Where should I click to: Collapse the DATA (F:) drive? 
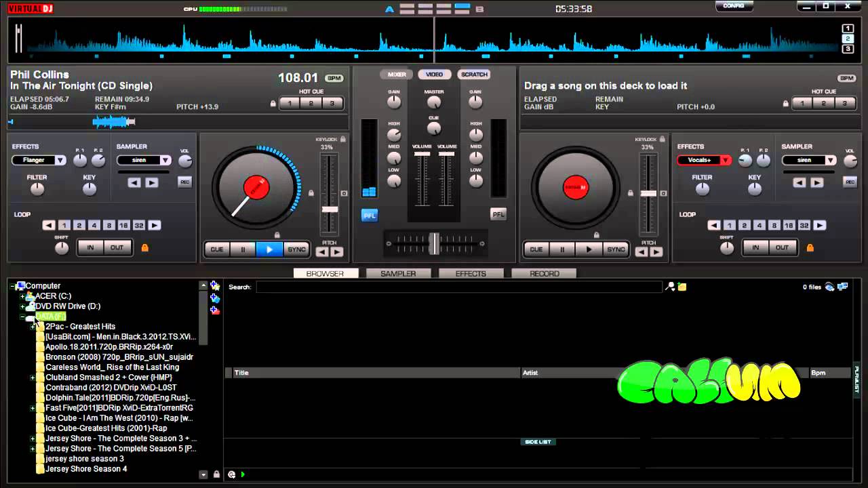point(22,317)
